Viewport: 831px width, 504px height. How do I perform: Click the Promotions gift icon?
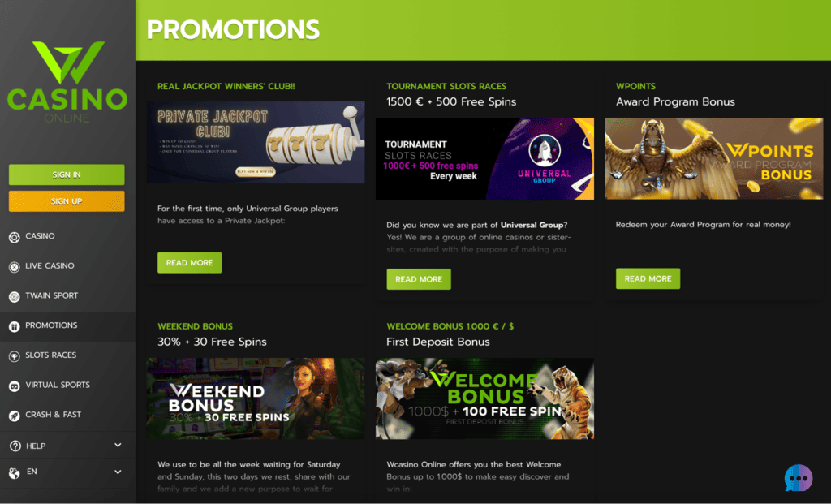[15, 326]
